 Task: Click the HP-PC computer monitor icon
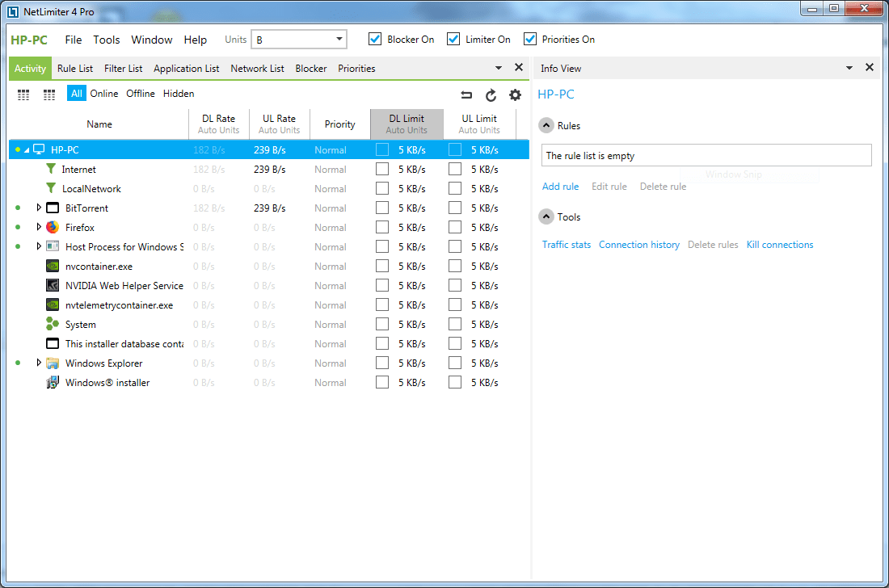(39, 149)
